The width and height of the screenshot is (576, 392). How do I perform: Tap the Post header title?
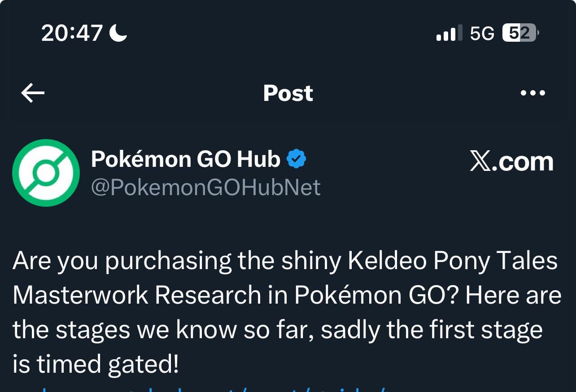pos(288,93)
